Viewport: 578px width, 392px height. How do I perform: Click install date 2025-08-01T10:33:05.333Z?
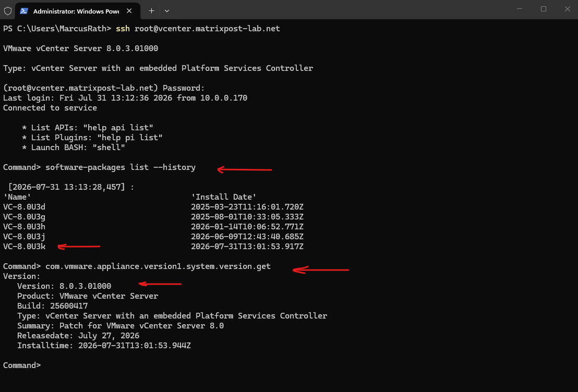click(x=247, y=217)
